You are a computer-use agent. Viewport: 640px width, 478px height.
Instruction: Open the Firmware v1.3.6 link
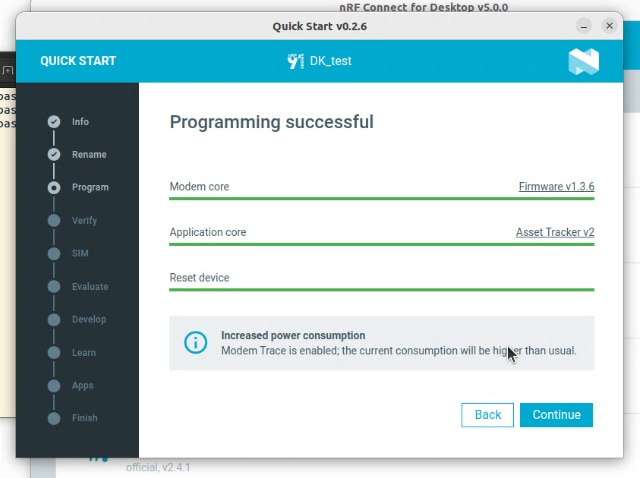pyautogui.click(x=556, y=186)
